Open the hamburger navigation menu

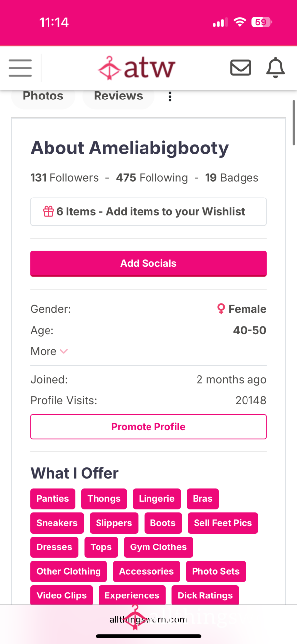[x=20, y=68]
